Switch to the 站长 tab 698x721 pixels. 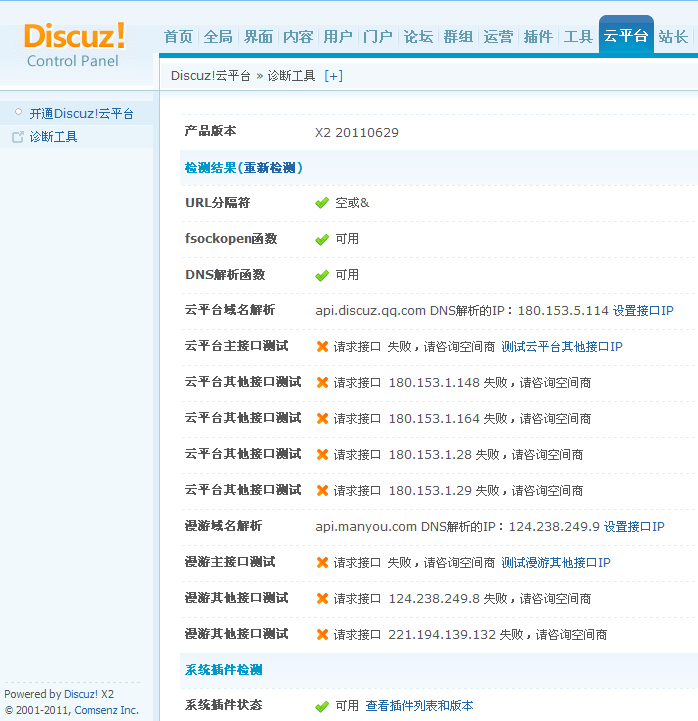(x=673, y=37)
